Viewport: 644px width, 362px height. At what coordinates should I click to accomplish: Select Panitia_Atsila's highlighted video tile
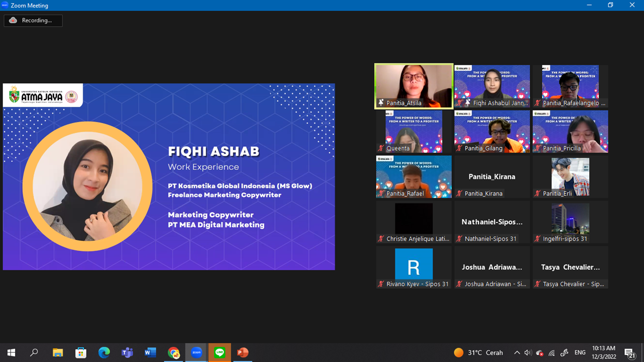coord(414,83)
